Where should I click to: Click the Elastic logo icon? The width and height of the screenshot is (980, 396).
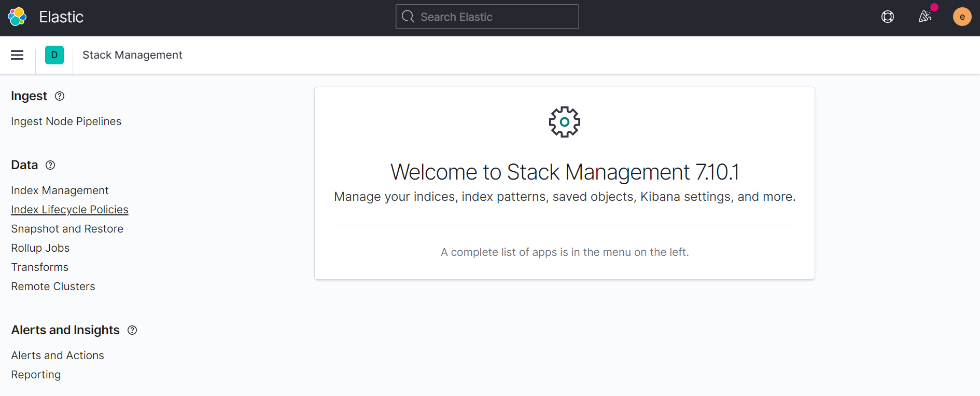click(17, 17)
